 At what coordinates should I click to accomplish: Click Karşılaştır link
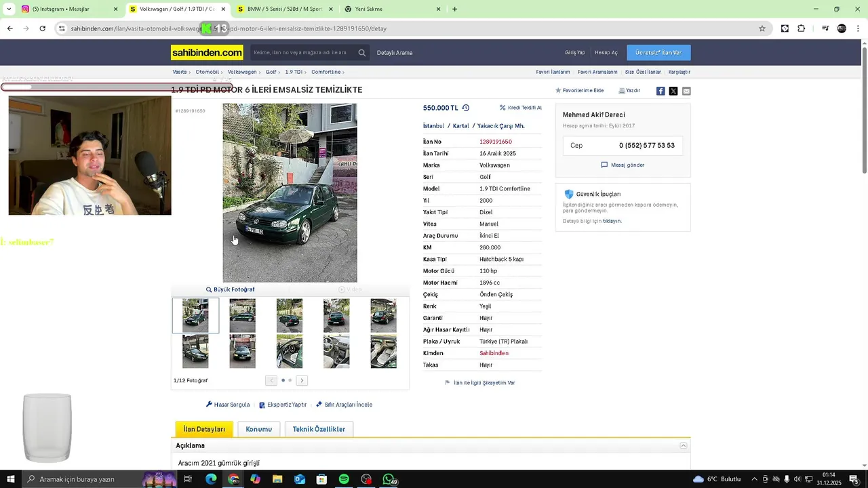(679, 72)
